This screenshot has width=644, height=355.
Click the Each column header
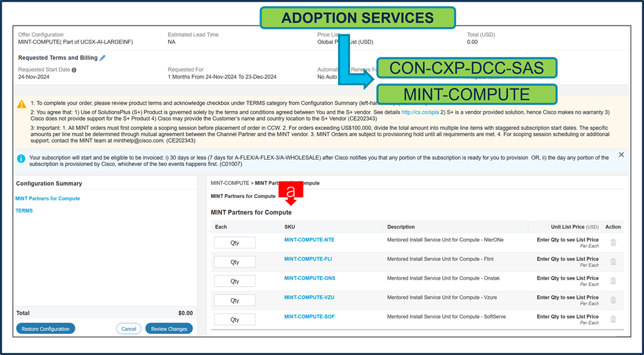coord(221,227)
